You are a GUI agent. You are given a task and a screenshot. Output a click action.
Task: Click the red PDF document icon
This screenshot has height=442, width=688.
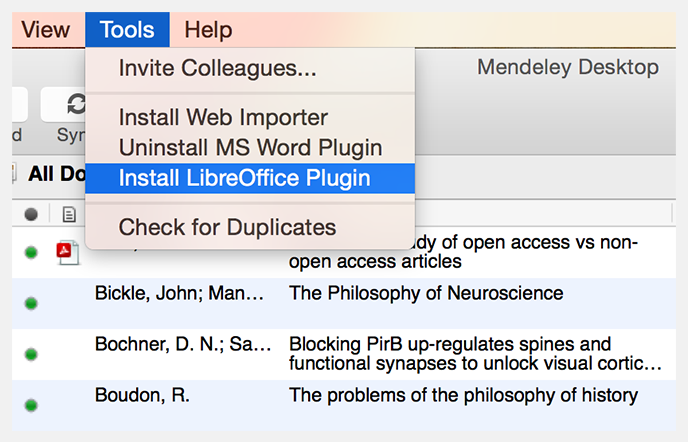[x=68, y=253]
